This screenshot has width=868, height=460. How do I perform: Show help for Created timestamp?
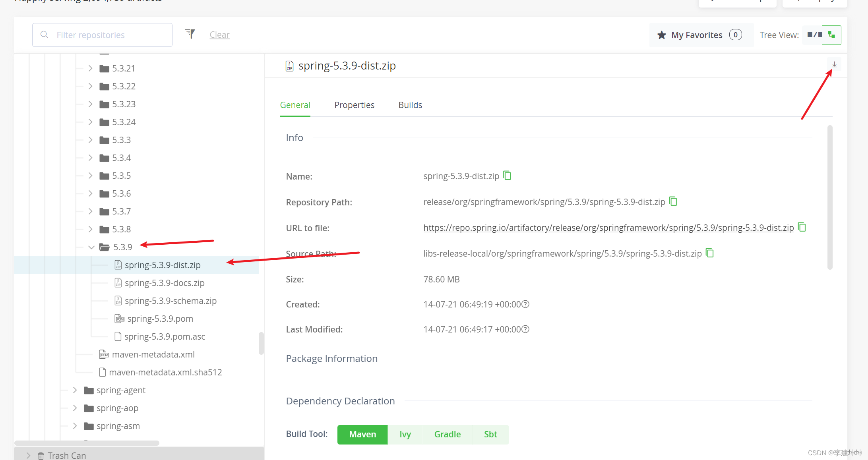525,304
